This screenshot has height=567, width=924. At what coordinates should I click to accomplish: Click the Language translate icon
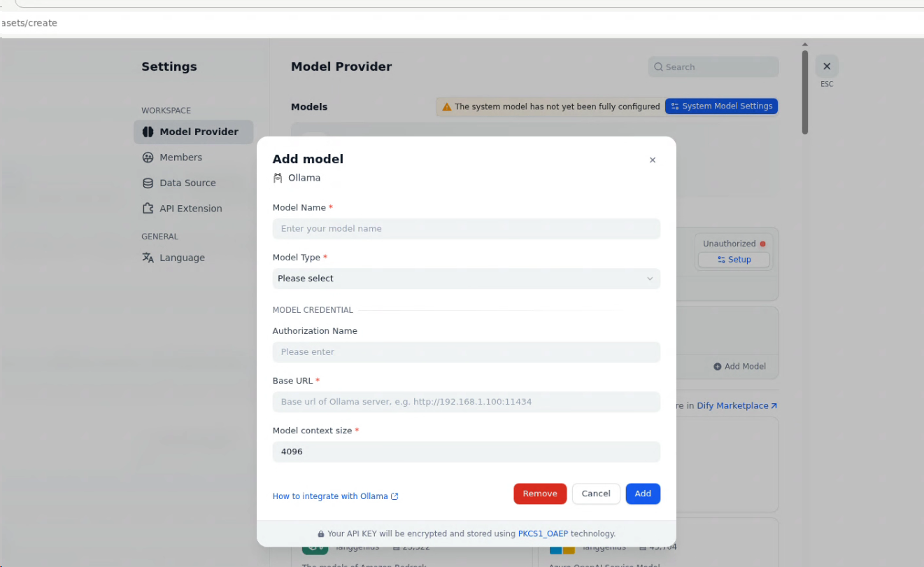148,258
